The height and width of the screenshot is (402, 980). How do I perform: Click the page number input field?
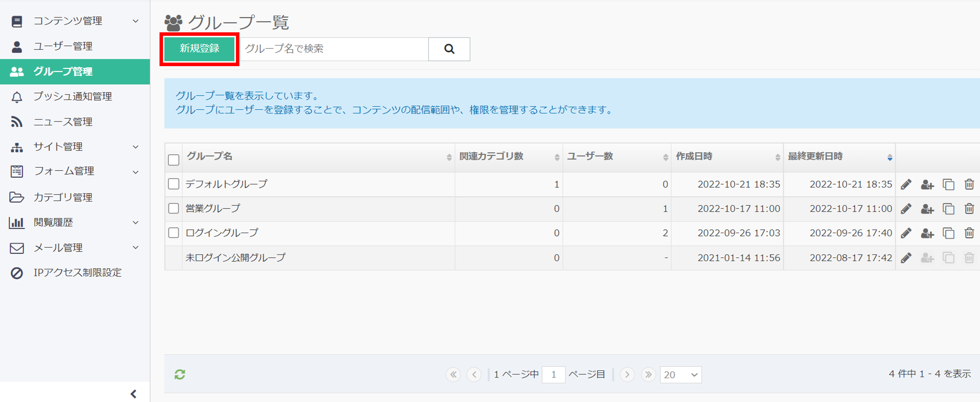pyautogui.click(x=553, y=375)
